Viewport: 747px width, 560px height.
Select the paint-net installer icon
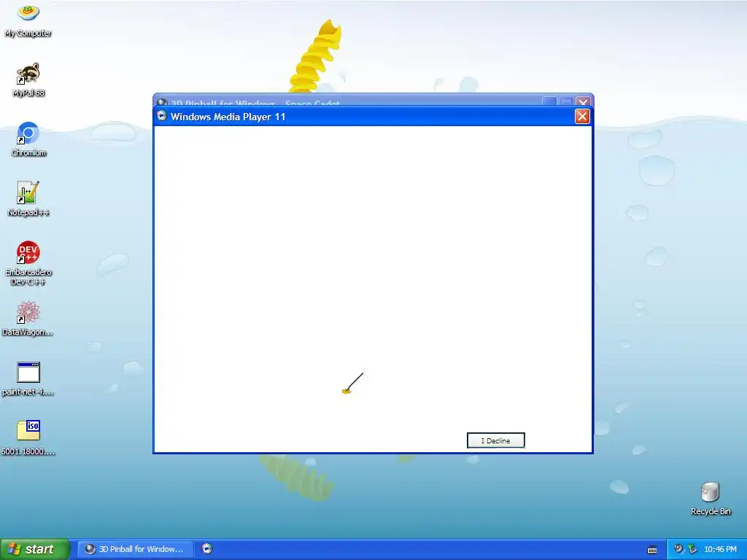tap(28, 378)
